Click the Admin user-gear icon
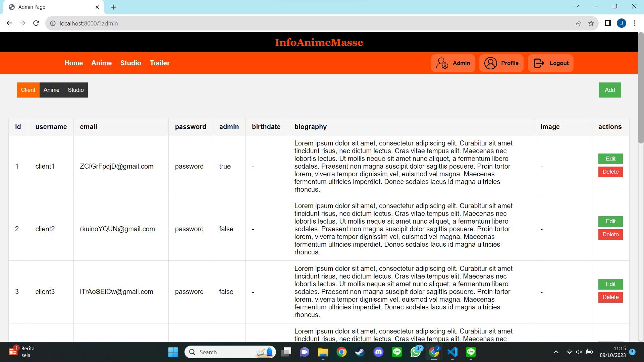The height and width of the screenshot is (362, 644). [442, 63]
